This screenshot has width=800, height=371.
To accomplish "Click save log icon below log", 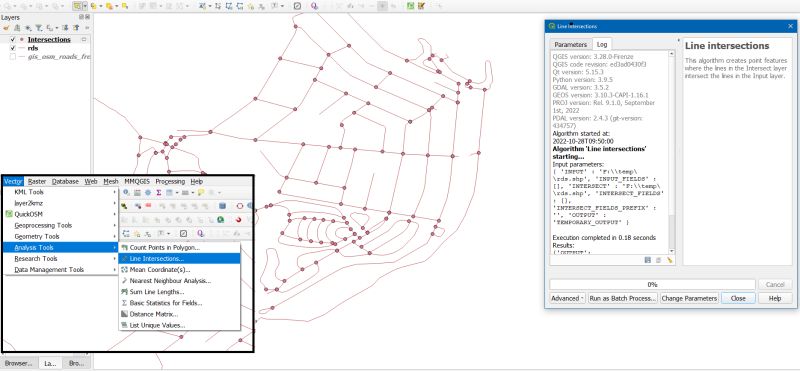I will click(647, 260).
